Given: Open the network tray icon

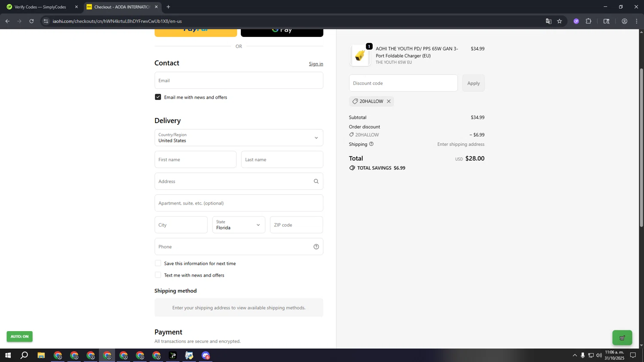Looking at the screenshot, I should coord(591,356).
